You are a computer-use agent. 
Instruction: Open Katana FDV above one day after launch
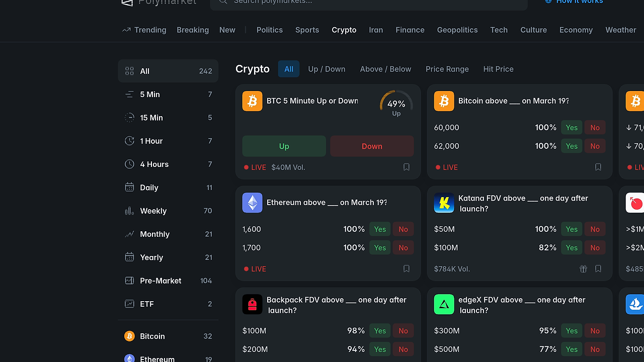(x=523, y=203)
